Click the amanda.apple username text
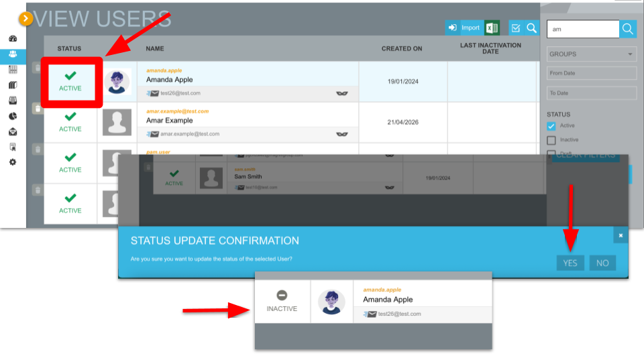This screenshot has width=644, height=362. tap(164, 70)
